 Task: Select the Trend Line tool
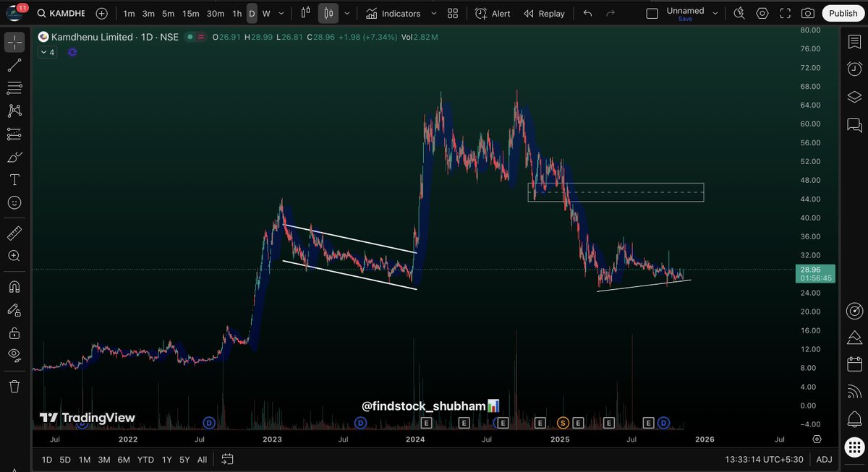coord(15,65)
